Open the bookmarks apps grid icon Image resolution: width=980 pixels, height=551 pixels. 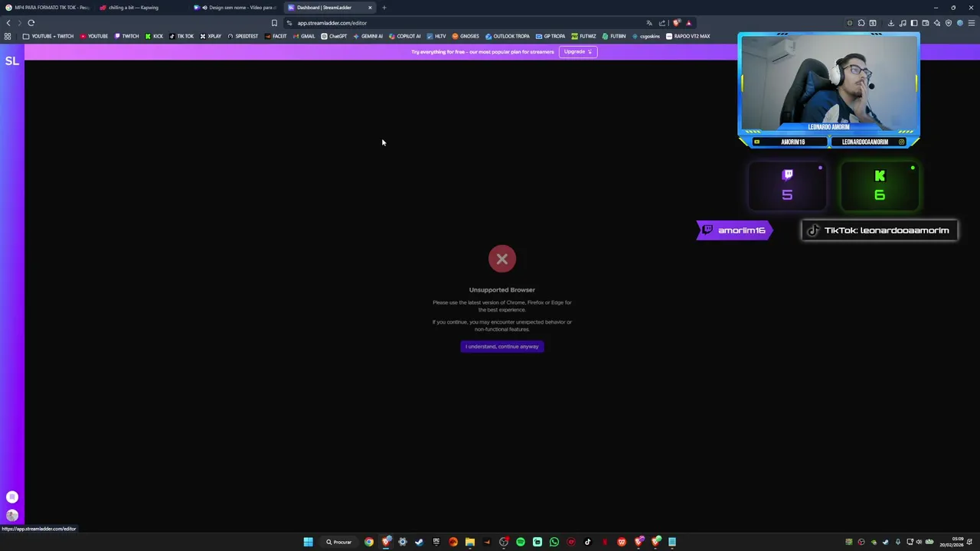pyautogui.click(x=8, y=36)
